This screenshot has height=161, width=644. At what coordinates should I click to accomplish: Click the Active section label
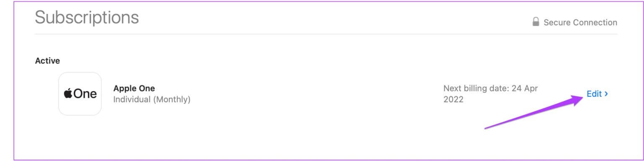click(47, 61)
